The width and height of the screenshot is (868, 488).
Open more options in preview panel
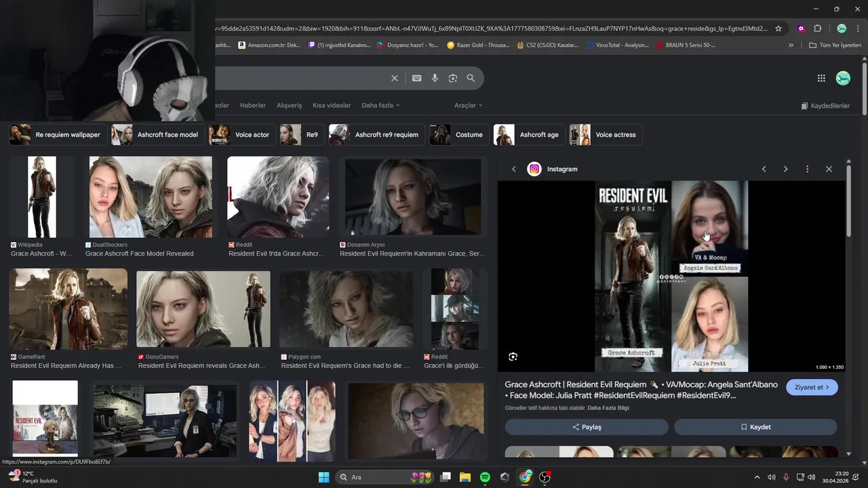(x=807, y=169)
